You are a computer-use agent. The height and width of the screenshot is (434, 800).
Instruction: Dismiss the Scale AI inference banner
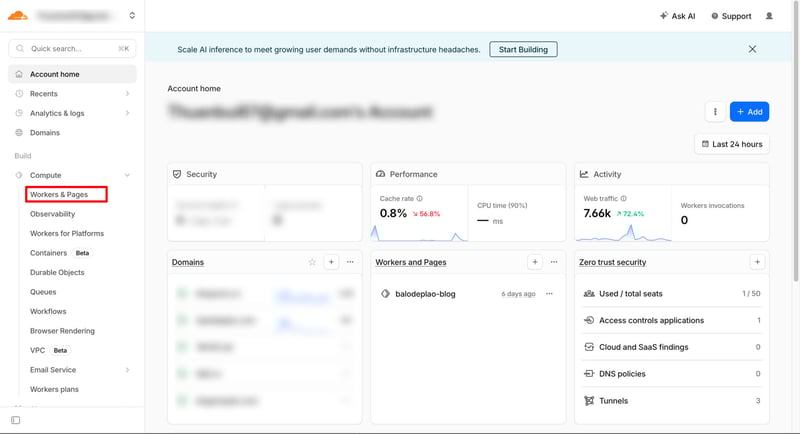point(752,49)
